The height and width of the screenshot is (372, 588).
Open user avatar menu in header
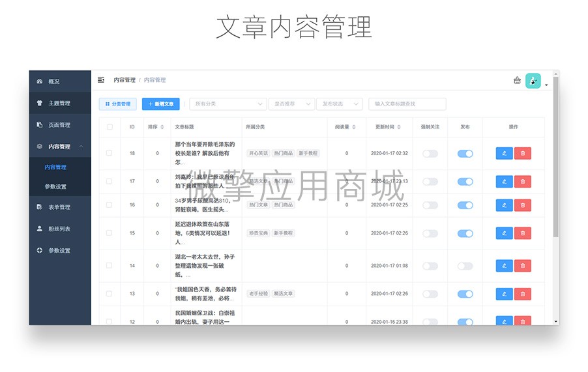533,81
